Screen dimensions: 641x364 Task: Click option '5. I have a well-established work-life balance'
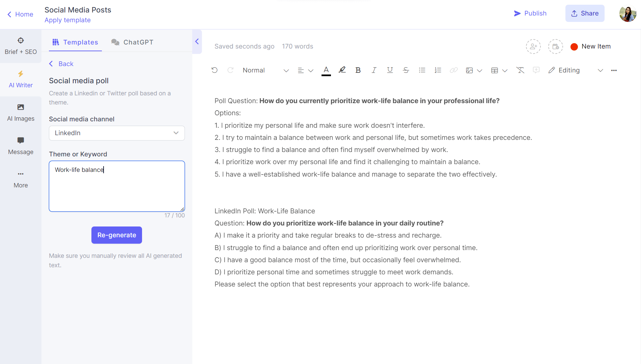click(x=356, y=174)
